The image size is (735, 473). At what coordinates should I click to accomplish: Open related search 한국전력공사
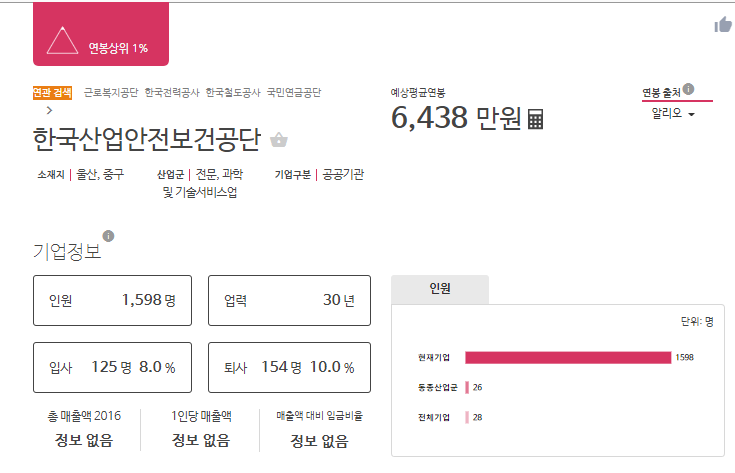(172, 92)
